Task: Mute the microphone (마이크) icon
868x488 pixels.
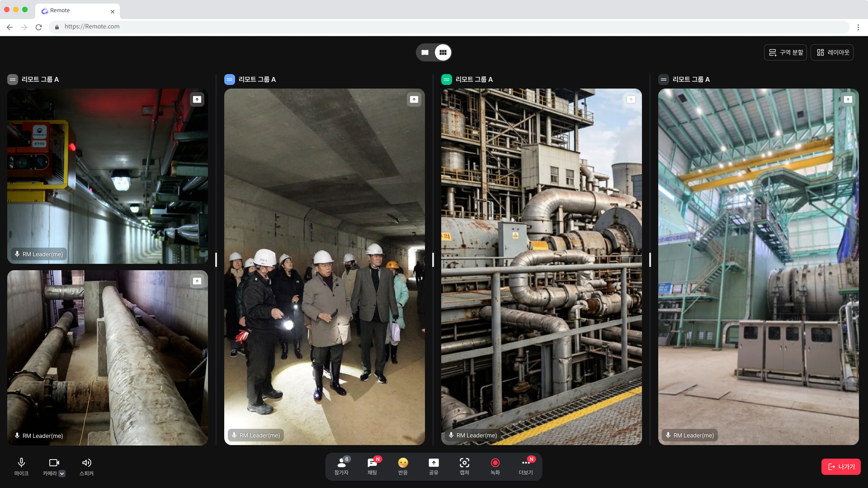Action: (21, 463)
